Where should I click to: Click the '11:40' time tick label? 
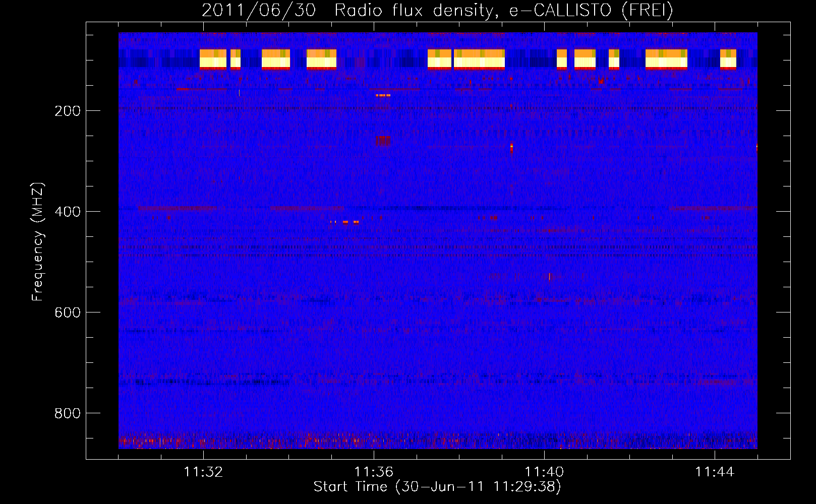point(544,472)
